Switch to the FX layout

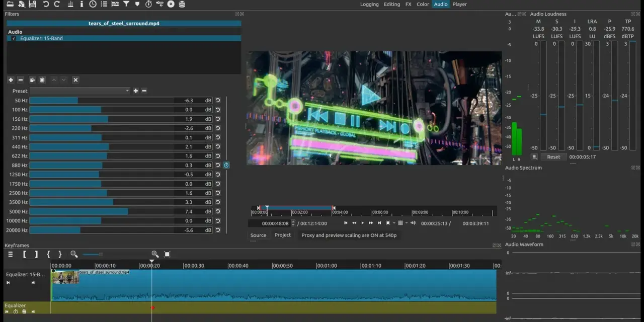pyautogui.click(x=409, y=4)
